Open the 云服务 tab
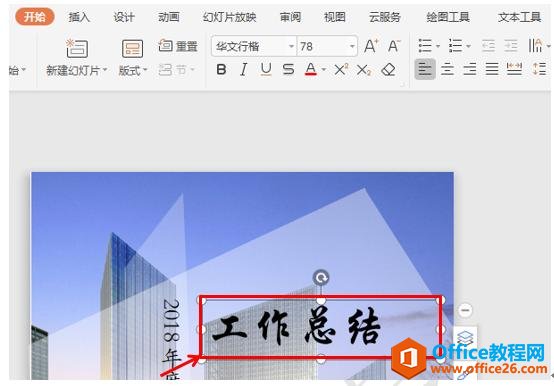 click(x=385, y=17)
